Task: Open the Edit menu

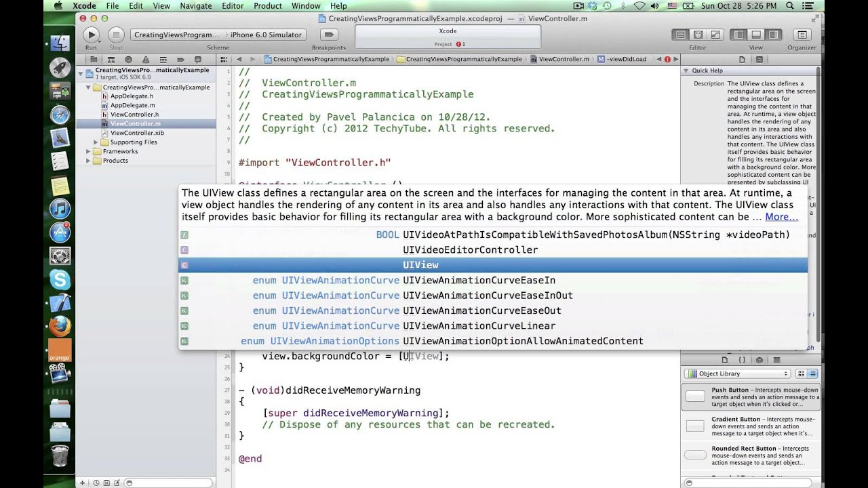Action: 136,6
